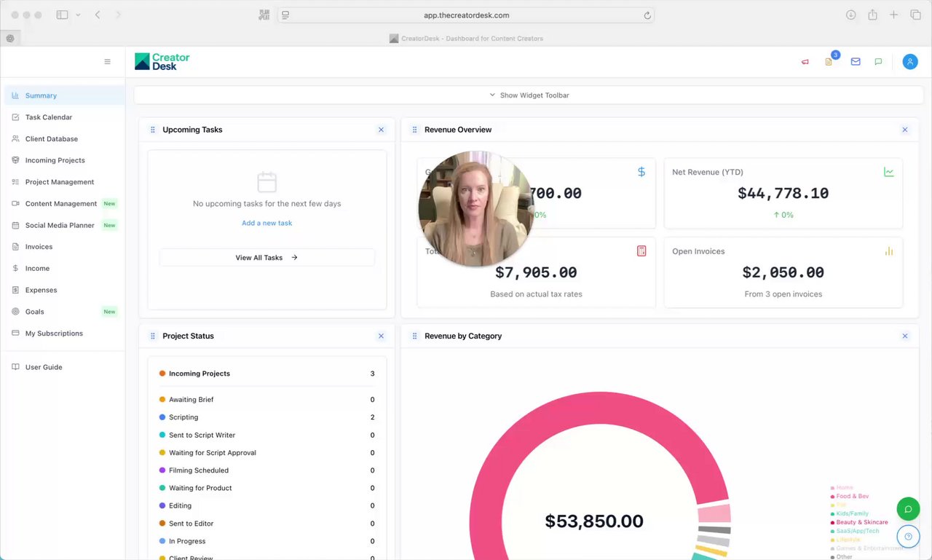Click the calculator icon on tax card
932x560 pixels.
[x=641, y=251]
